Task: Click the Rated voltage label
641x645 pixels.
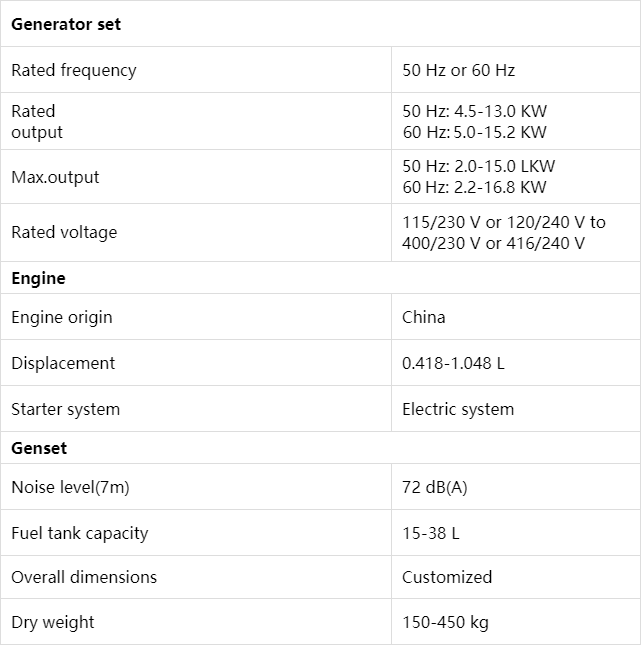Action: [x=64, y=232]
